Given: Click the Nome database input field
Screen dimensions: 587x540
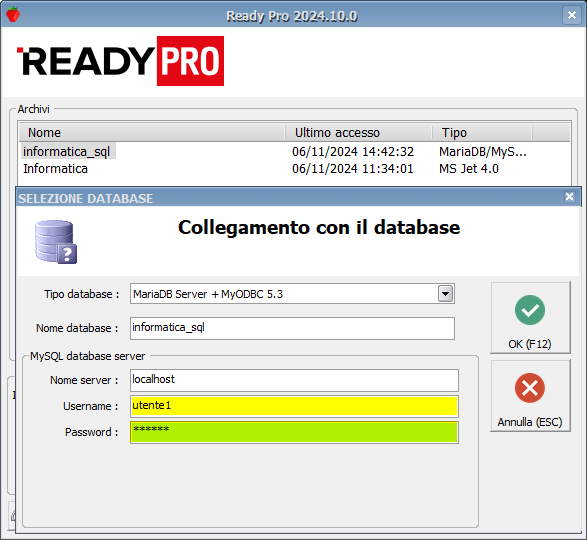Looking at the screenshot, I should [292, 328].
